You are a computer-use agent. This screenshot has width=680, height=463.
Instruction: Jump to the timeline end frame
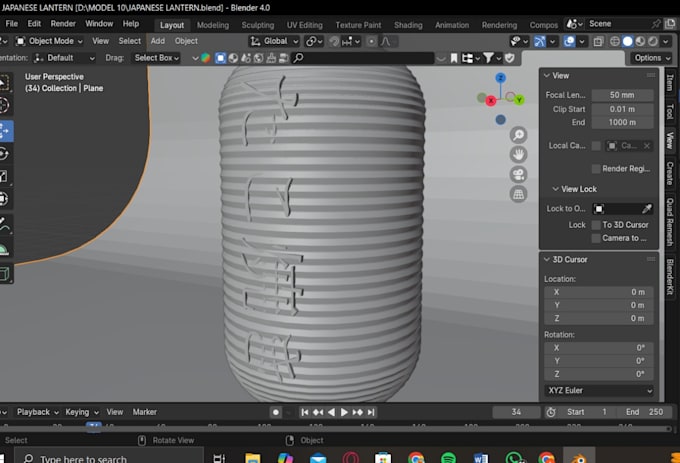pos(370,412)
